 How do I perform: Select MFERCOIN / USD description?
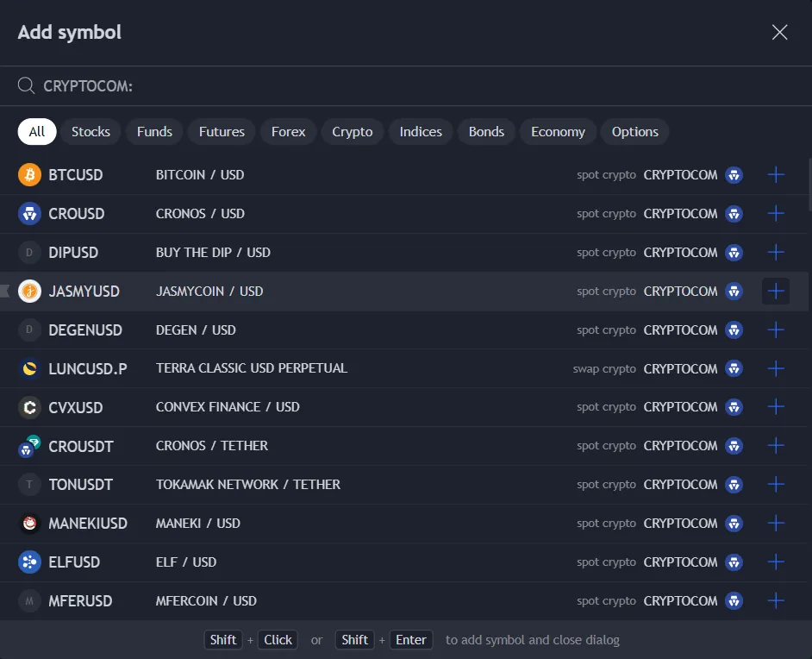coord(206,601)
